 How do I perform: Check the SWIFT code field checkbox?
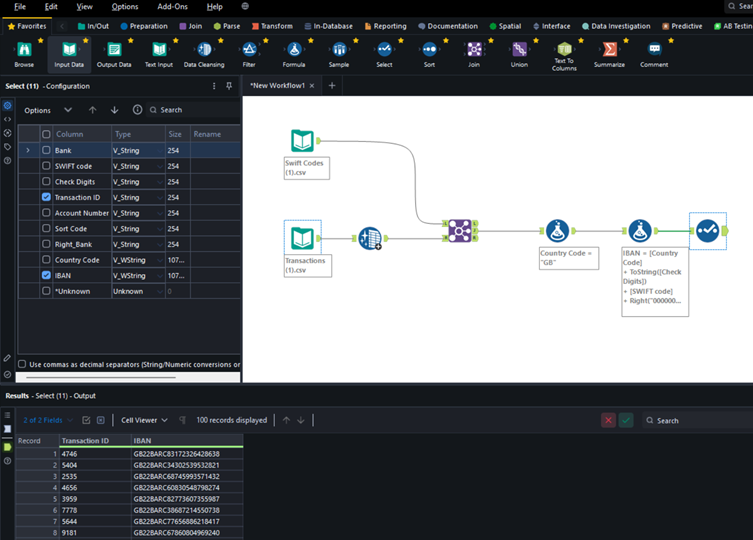click(x=46, y=166)
